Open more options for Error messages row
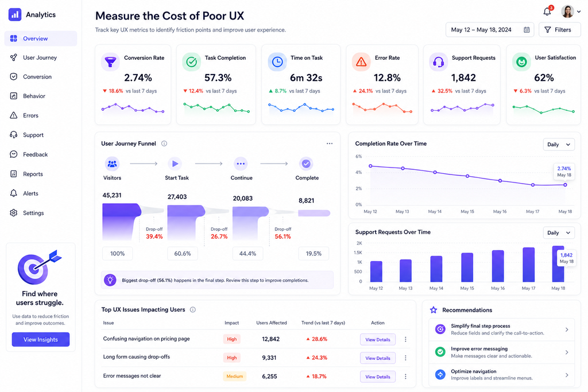 [x=405, y=377]
